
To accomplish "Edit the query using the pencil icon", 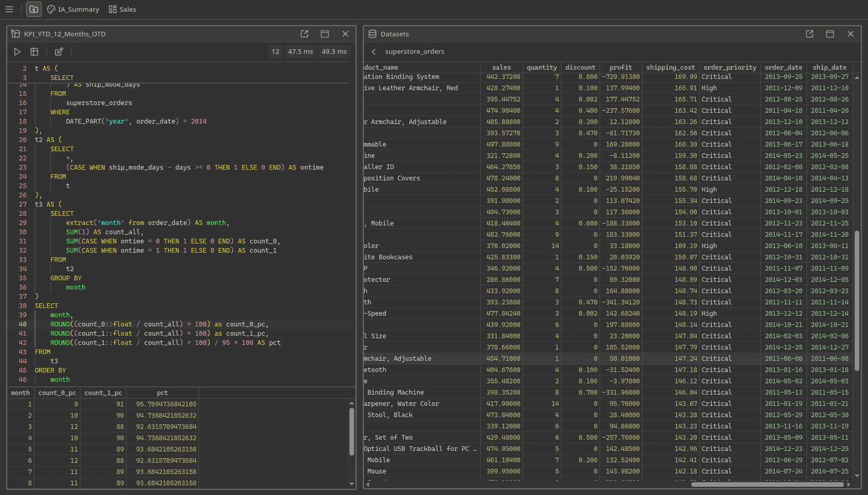I will click(x=58, y=51).
